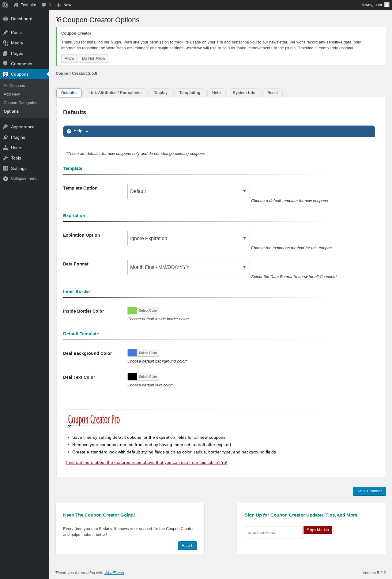The width and height of the screenshot is (392, 579).
Task: Click the question mark Help icon
Action: click(x=69, y=131)
